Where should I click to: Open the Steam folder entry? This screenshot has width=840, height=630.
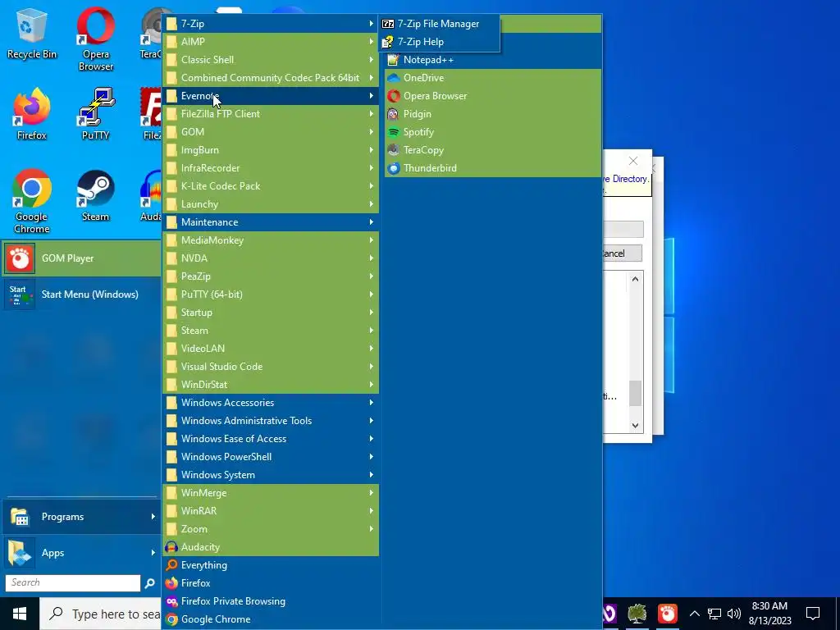pyautogui.click(x=271, y=331)
